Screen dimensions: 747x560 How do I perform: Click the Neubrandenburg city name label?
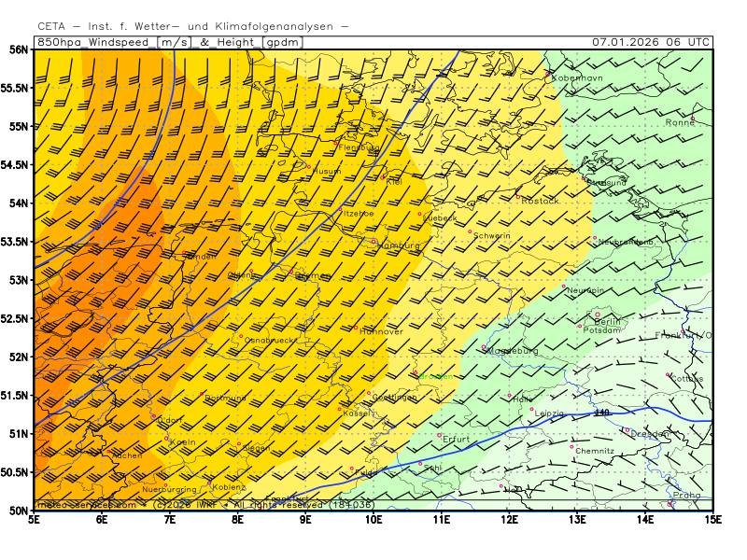click(625, 242)
